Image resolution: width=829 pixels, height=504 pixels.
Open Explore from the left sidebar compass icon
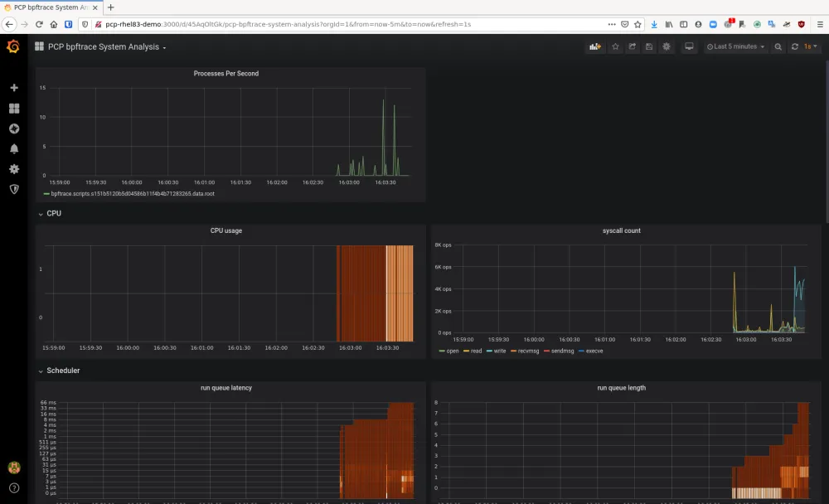(x=13, y=128)
